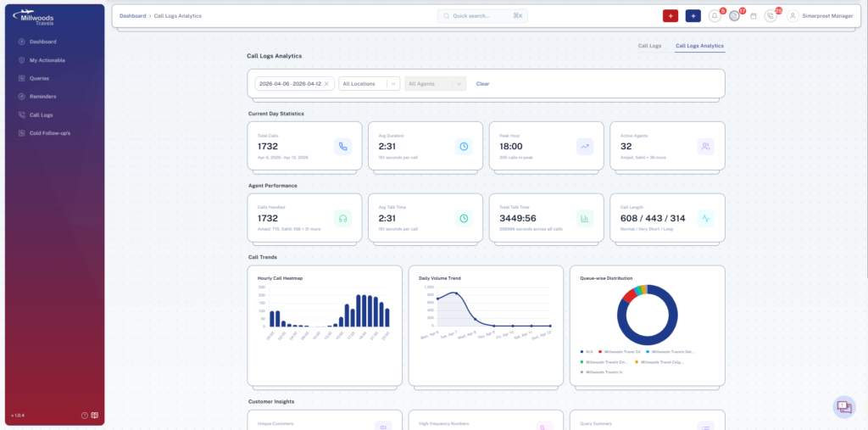Click the Total Calls phone icon
868x430 pixels.
[342, 146]
